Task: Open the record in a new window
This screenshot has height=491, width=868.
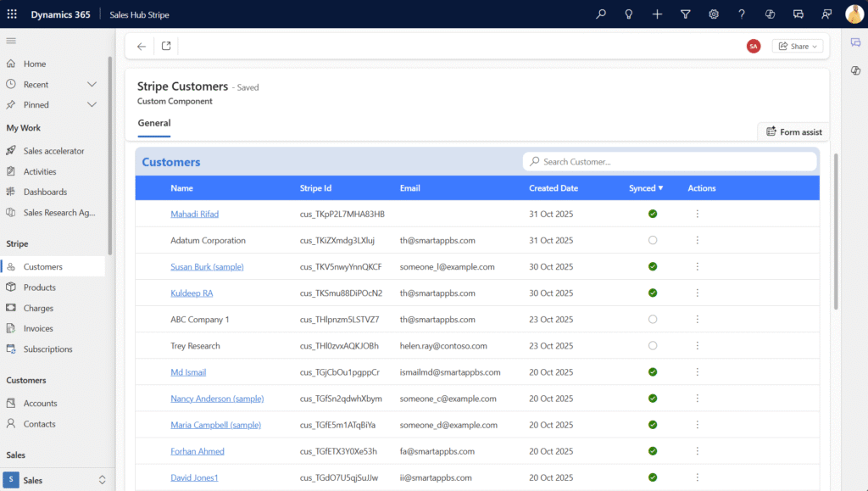Action: [166, 47]
